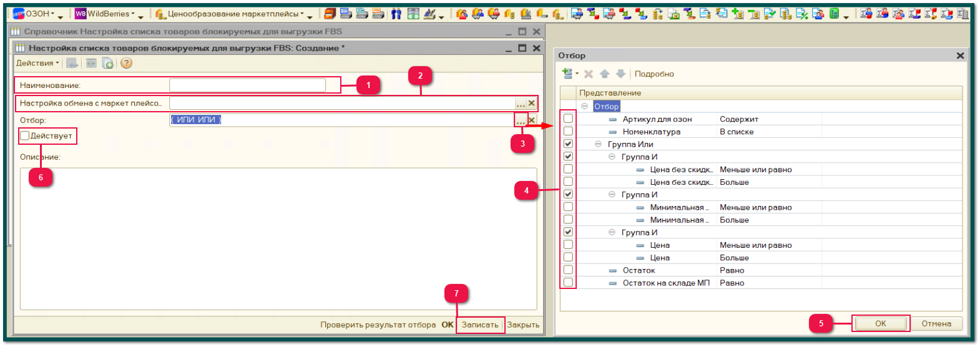Click the greyed icon left of the copy-with-plus icon

[91, 63]
